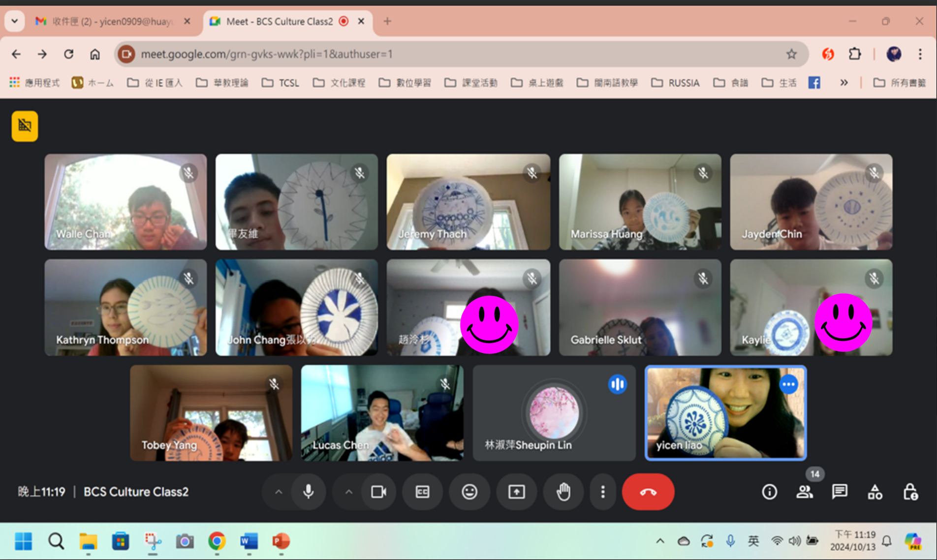Open the chat with everyone panel
The image size is (937, 560).
coord(840,492)
